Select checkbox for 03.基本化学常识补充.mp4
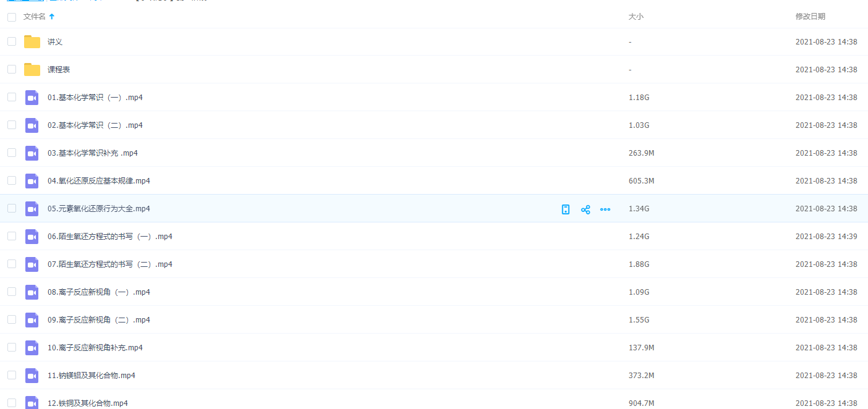The image size is (868, 409). pos(12,153)
